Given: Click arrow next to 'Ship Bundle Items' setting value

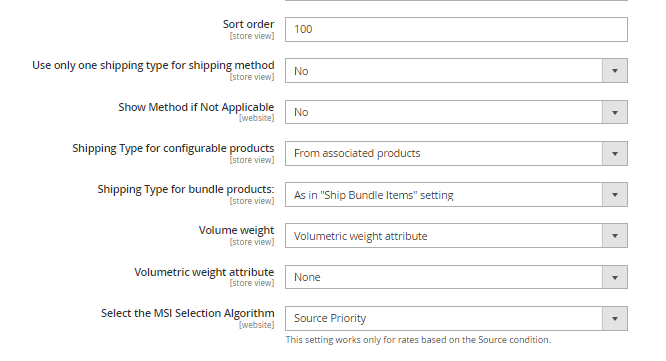Looking at the screenshot, I should point(615,195).
